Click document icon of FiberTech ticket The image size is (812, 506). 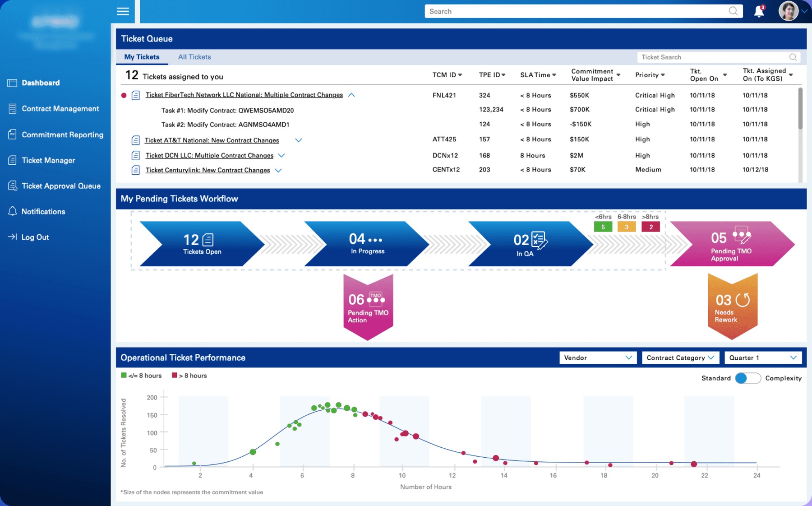(135, 95)
